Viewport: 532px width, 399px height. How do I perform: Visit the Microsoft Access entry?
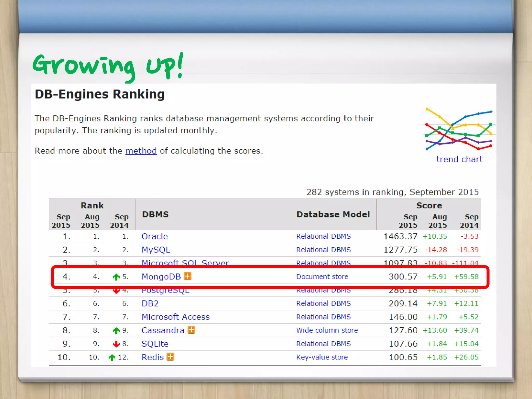pyautogui.click(x=175, y=317)
